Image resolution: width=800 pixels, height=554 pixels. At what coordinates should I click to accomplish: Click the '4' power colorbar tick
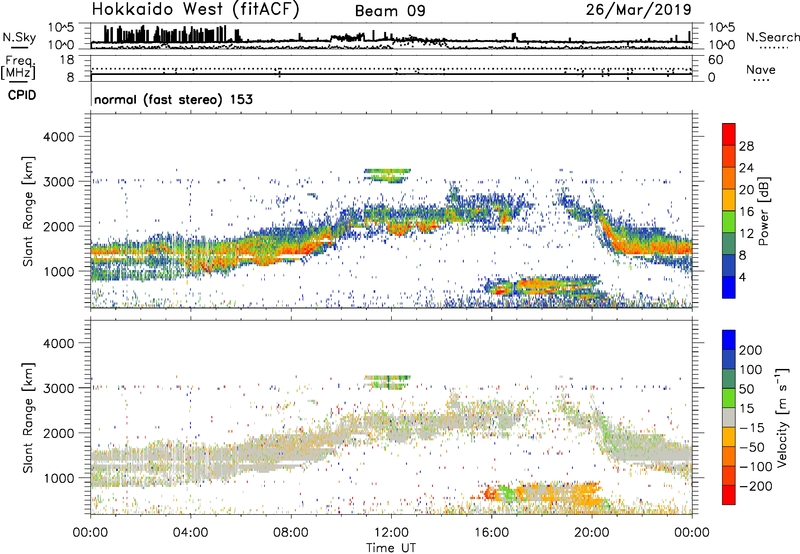[744, 277]
